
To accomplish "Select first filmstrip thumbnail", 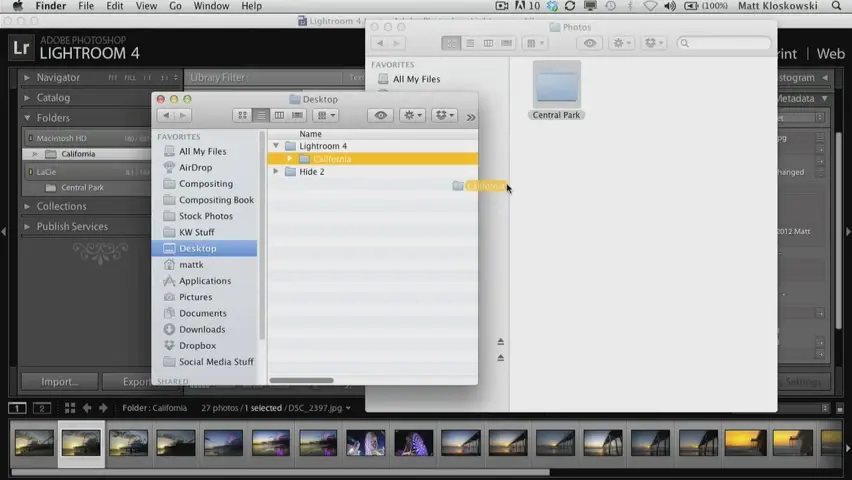I will click(34, 443).
